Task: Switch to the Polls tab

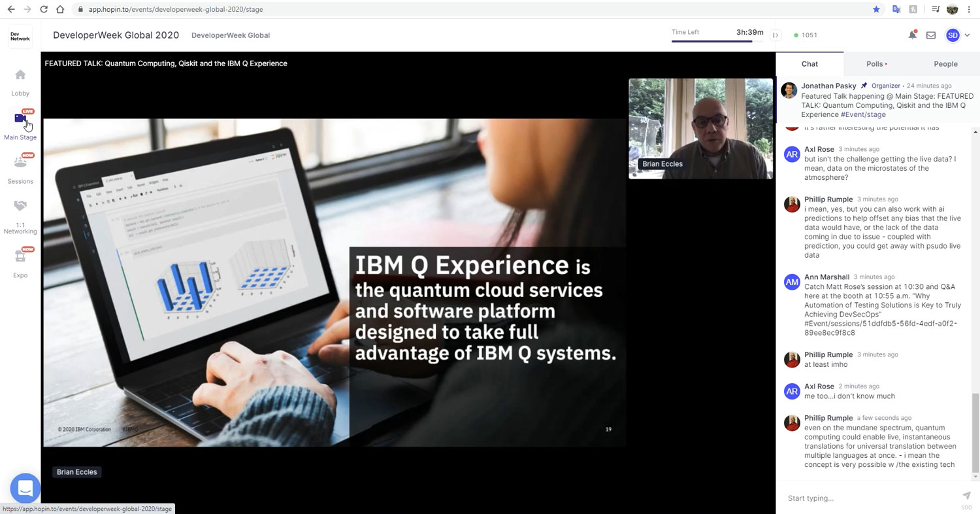Action: 876,63
